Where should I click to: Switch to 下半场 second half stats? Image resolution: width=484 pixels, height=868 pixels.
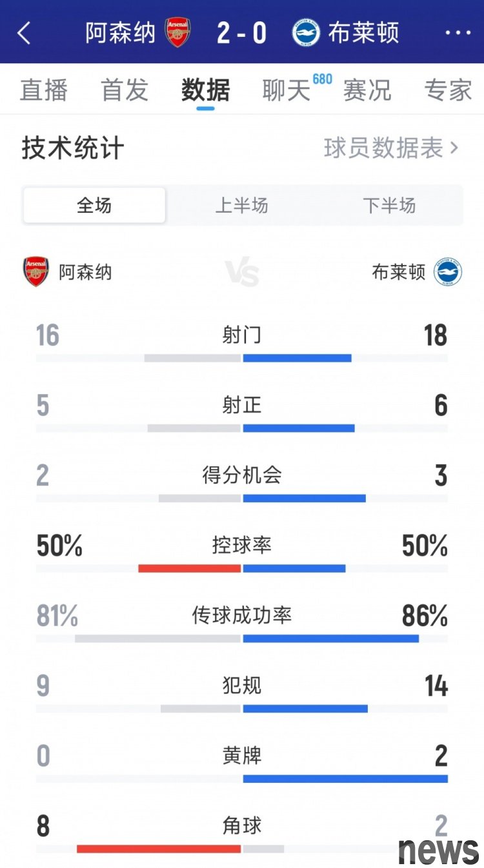389,206
